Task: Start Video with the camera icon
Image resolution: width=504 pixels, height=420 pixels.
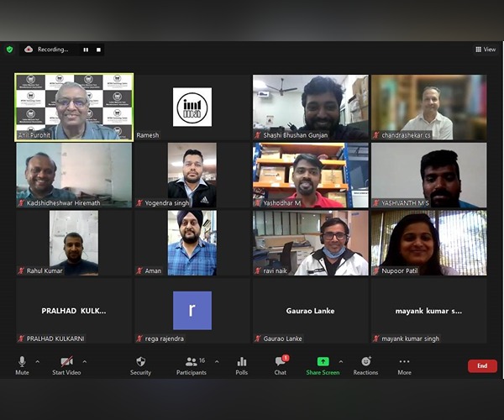Action: (x=66, y=362)
